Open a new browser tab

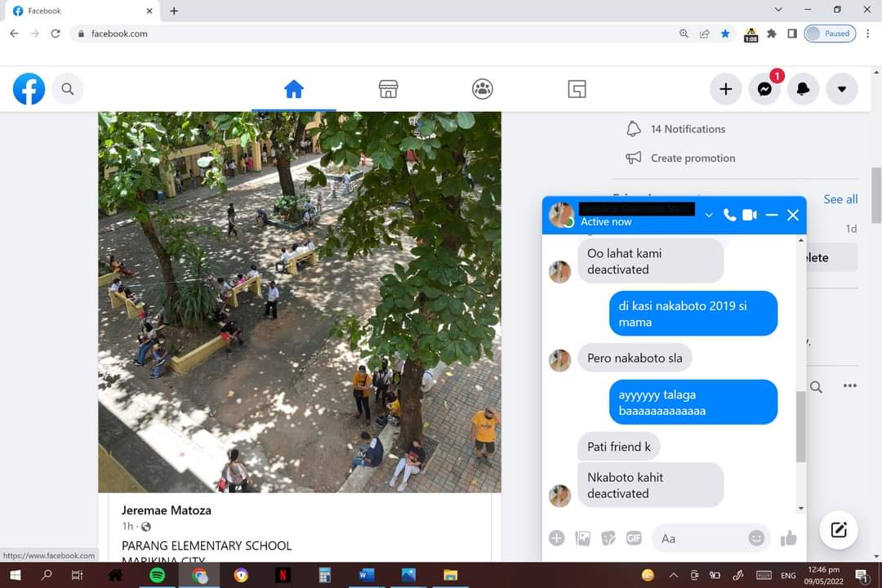174,11
